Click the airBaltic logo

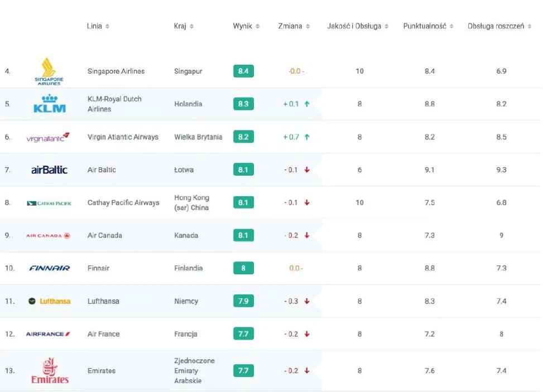click(49, 170)
